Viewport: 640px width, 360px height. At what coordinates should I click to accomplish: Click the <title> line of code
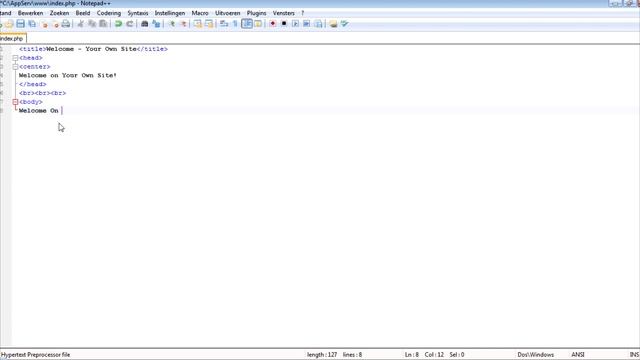tap(93, 49)
